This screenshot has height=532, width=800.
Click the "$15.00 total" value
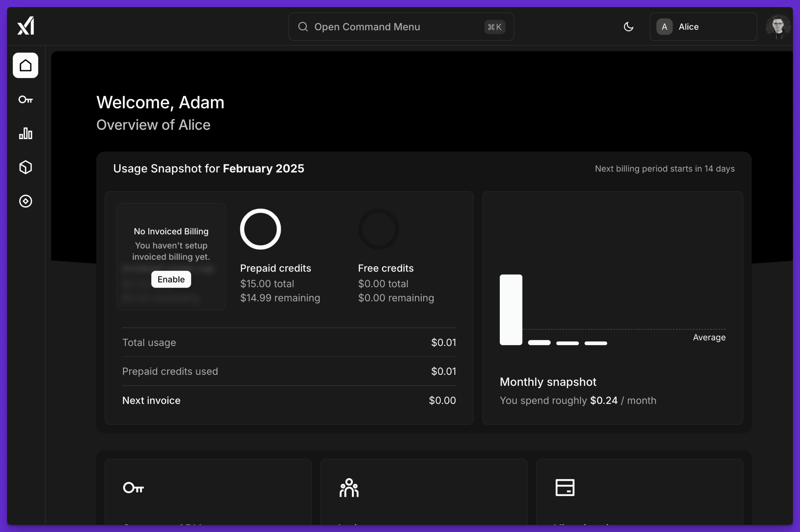point(267,284)
